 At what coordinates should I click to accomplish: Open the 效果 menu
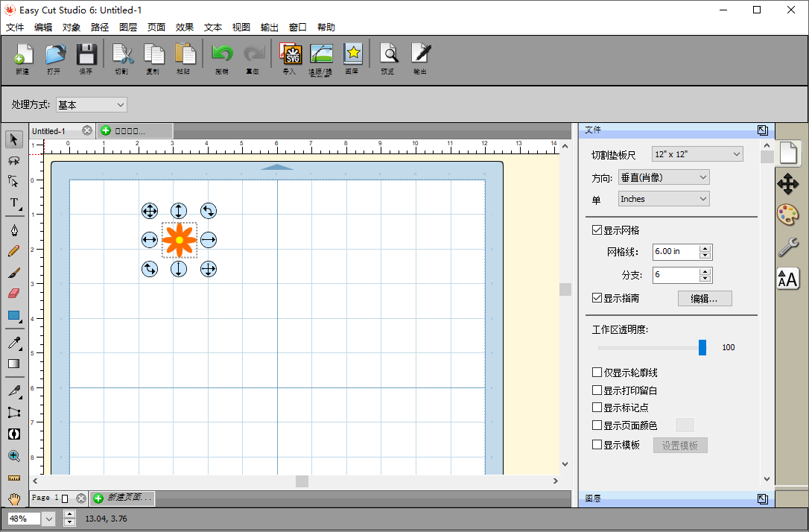tap(184, 28)
